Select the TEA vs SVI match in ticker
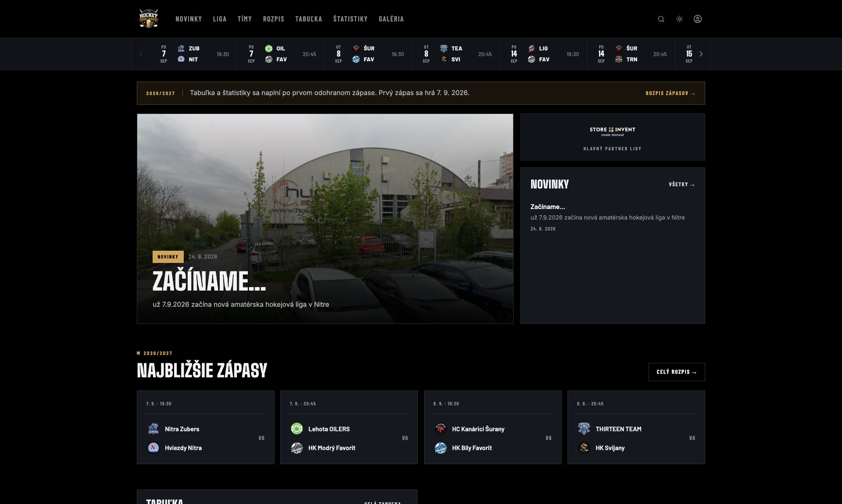 (456, 54)
